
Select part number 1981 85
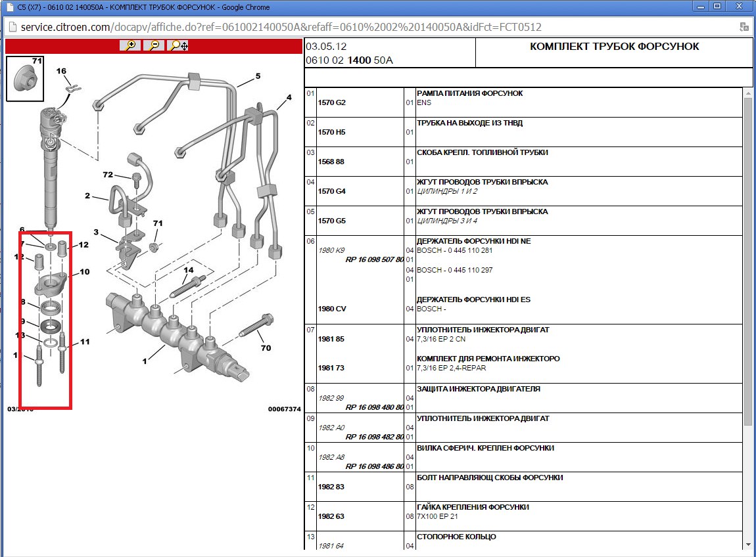point(330,340)
